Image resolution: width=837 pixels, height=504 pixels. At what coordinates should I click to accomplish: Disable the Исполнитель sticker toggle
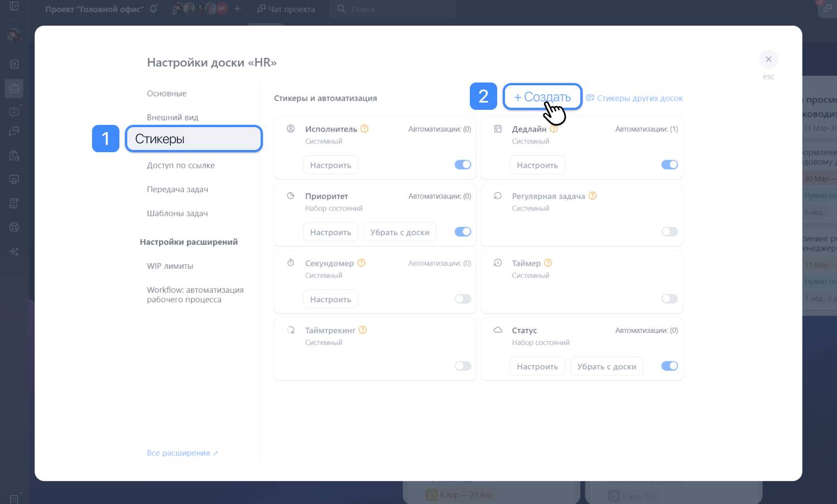point(463,164)
